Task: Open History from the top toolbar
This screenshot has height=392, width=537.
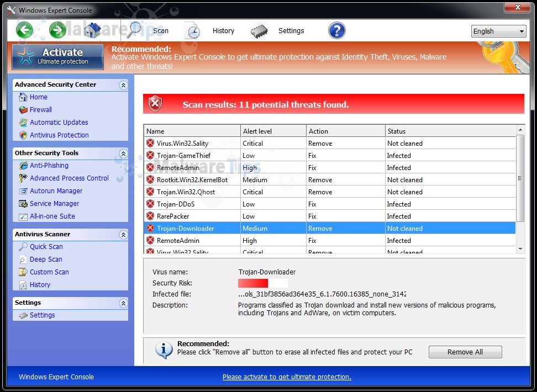Action: 223,31
